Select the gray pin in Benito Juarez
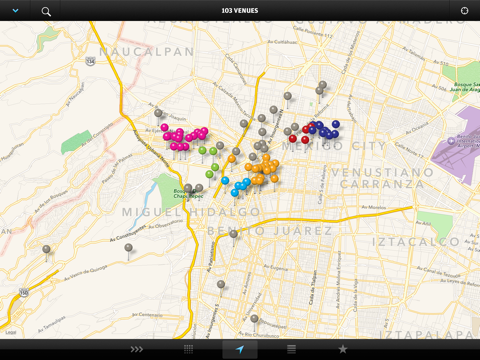The width and height of the screenshot is (480, 360). click(x=233, y=234)
